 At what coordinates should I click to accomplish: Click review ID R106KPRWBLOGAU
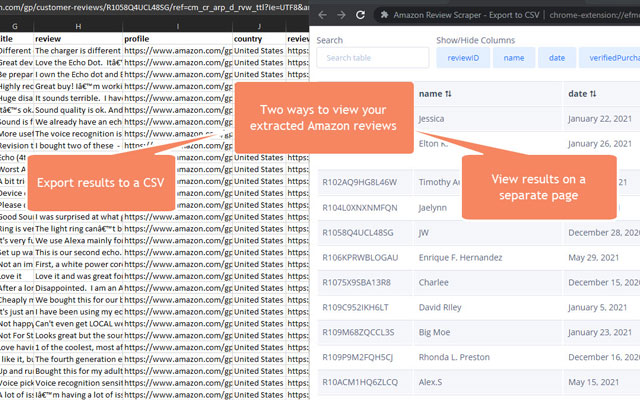[360, 258]
